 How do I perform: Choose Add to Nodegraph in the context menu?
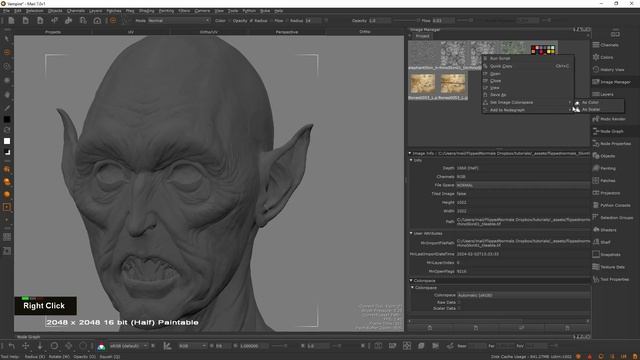[x=527, y=110]
